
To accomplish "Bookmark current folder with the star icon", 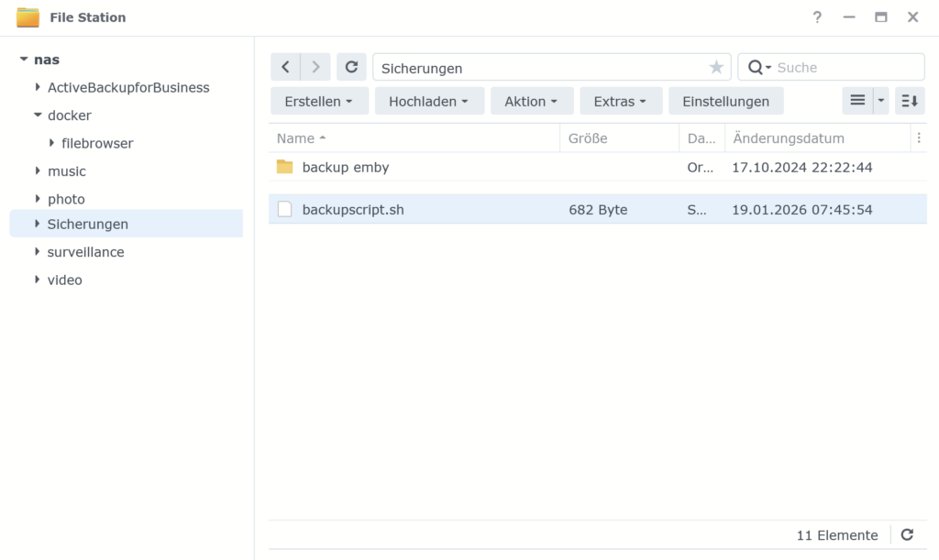I will pyautogui.click(x=716, y=67).
